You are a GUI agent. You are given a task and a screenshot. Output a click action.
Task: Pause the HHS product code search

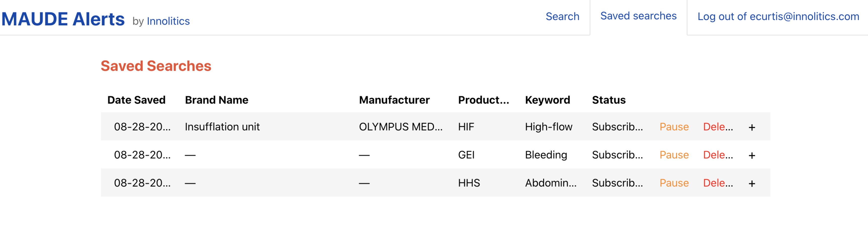pos(674,183)
